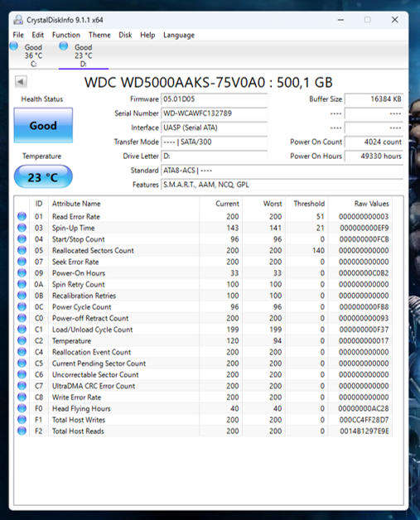This screenshot has width=420, height=520.
Task: Click the status icon for Spin Retry Count
Action: [x=22, y=284]
